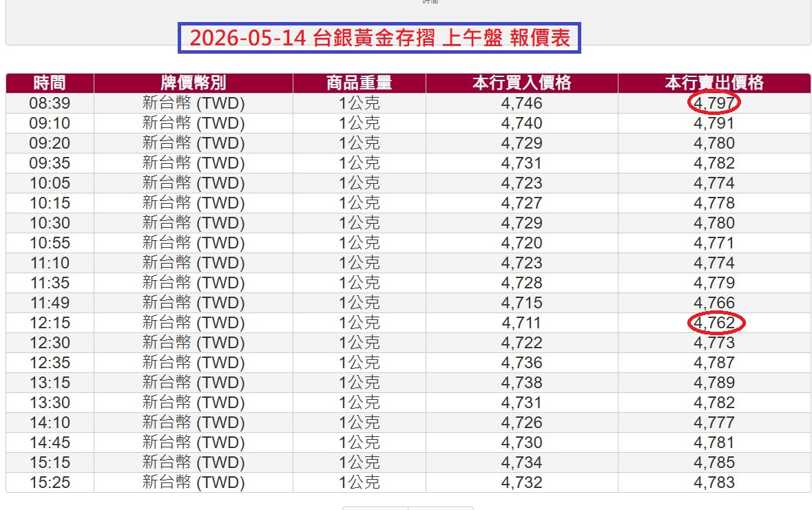The image size is (812, 510).
Task: Select the 09:20 time cell
Action: click(x=50, y=143)
